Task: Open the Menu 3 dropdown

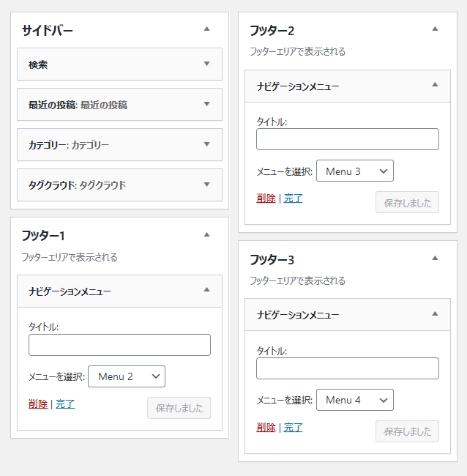Action: (x=355, y=171)
